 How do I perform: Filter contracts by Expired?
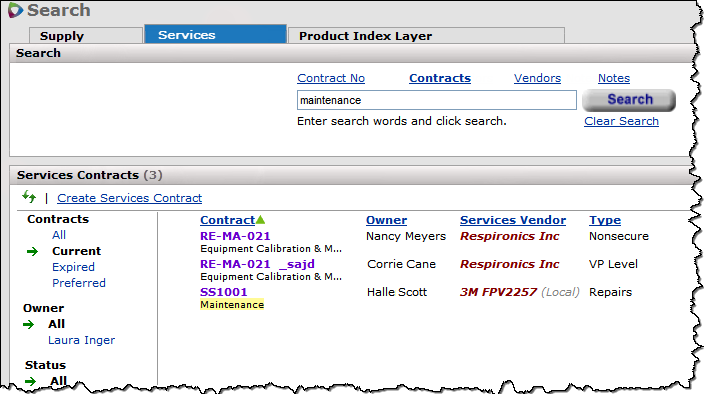point(73,267)
